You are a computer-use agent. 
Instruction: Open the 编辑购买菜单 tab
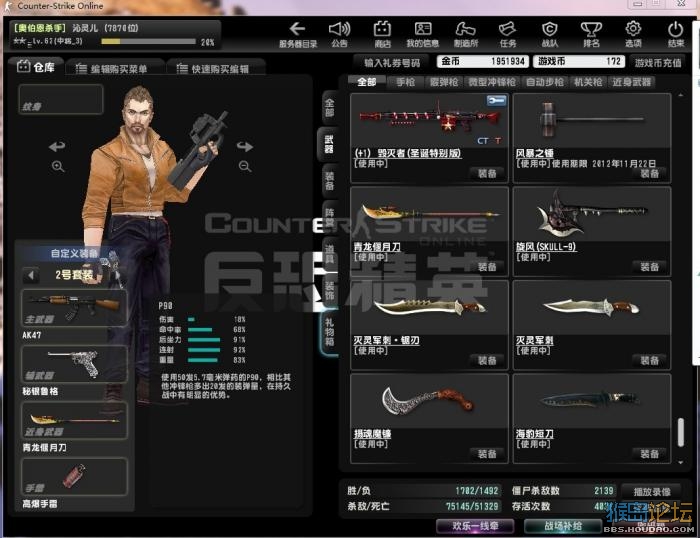click(115, 69)
